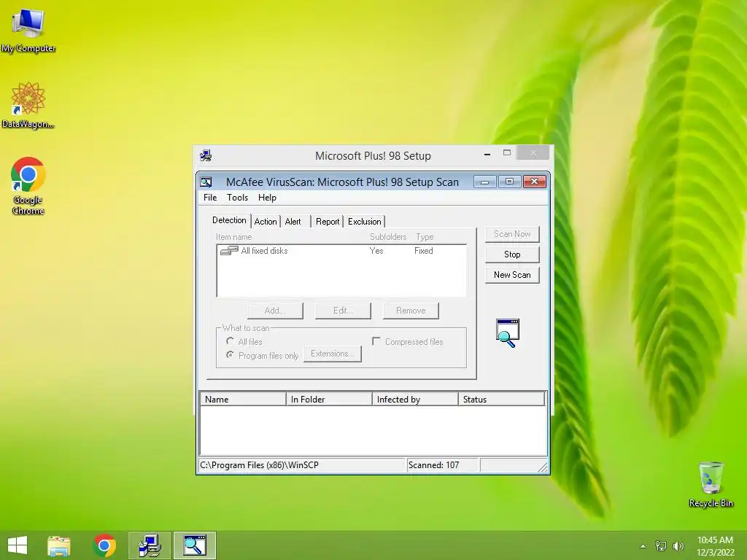Stop the running scan
The image size is (747, 560).
tap(512, 254)
